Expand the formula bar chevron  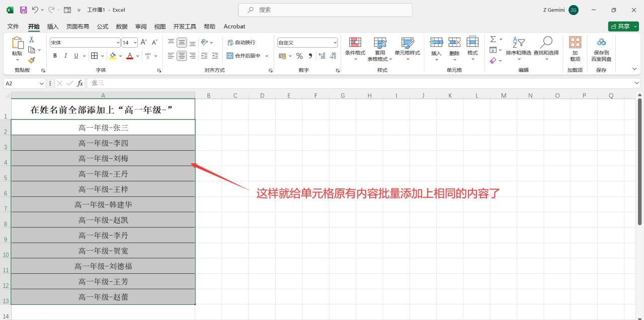637,83
